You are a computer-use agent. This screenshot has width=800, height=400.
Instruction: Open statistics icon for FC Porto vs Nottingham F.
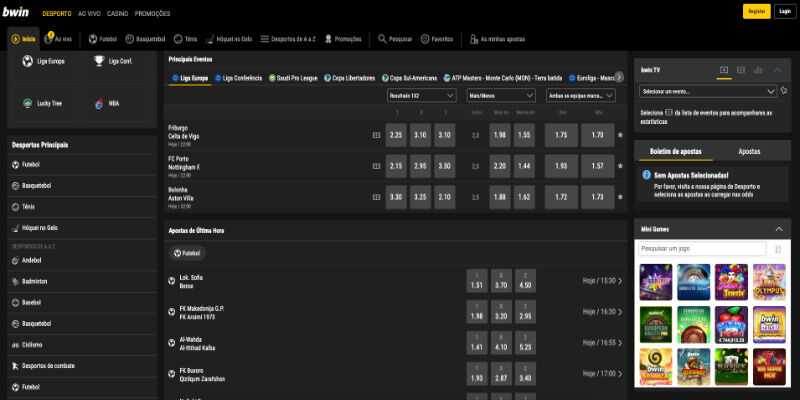coord(377,166)
